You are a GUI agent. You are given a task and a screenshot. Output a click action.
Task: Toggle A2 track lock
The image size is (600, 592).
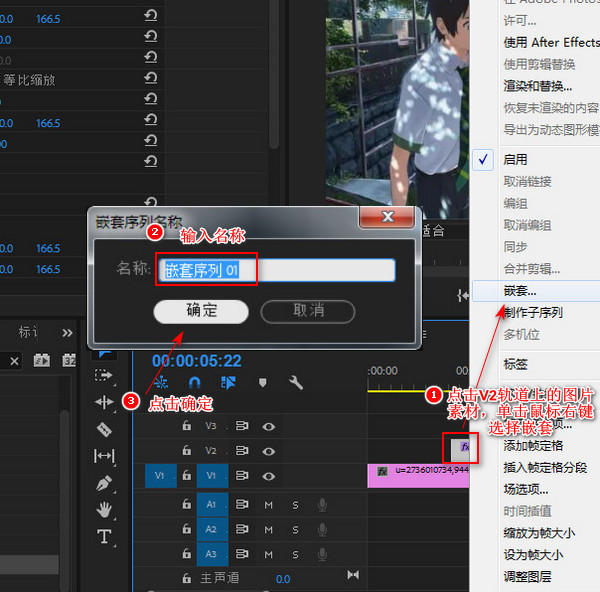(187, 529)
